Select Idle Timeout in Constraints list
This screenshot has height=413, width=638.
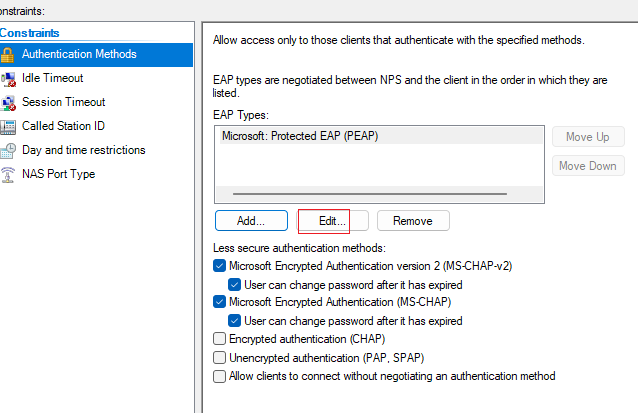[52, 78]
